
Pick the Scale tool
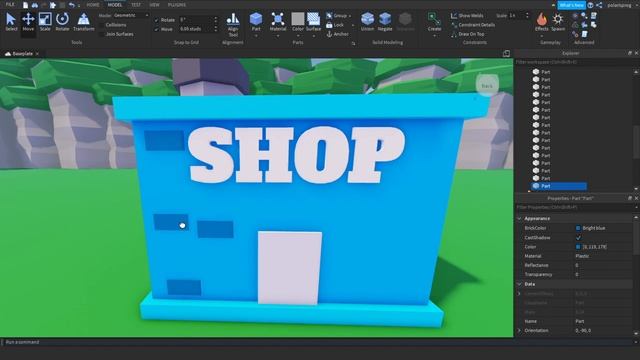[45, 22]
